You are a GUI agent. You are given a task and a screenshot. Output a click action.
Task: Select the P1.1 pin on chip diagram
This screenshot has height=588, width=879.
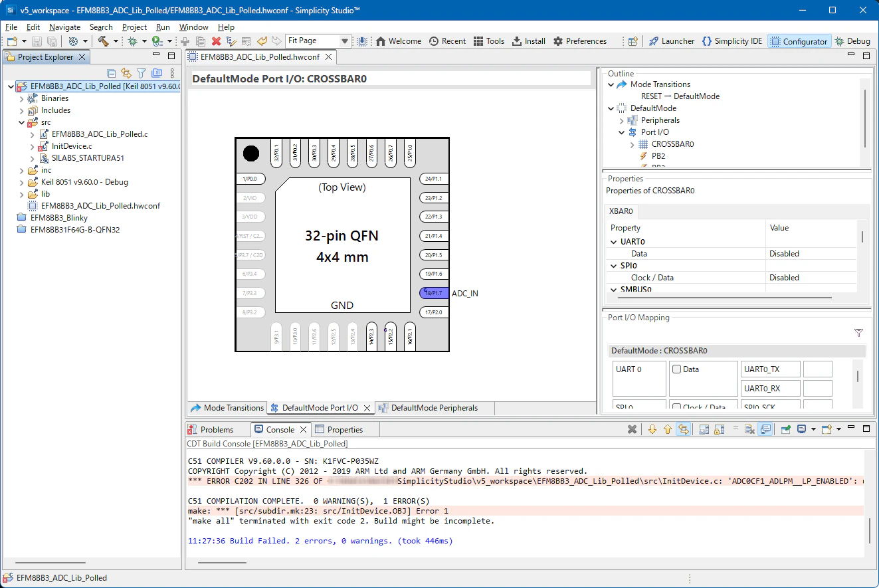[435, 179]
